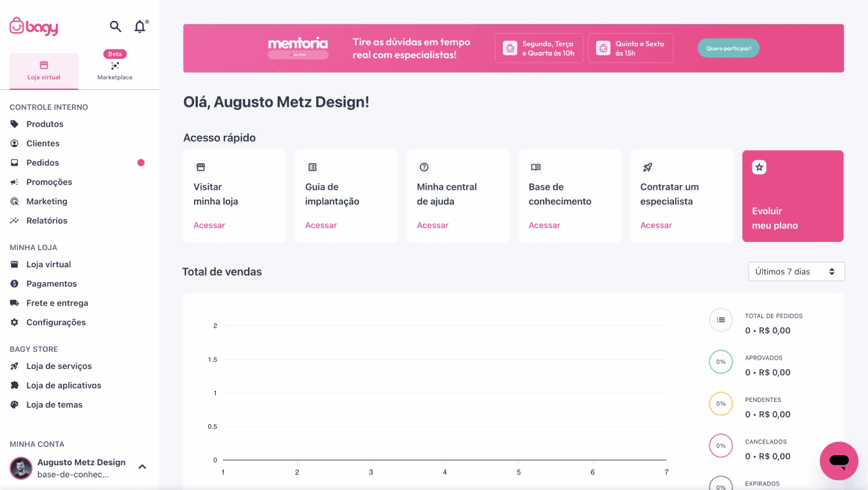Go to Clientes section
868x490 pixels.
43,143
